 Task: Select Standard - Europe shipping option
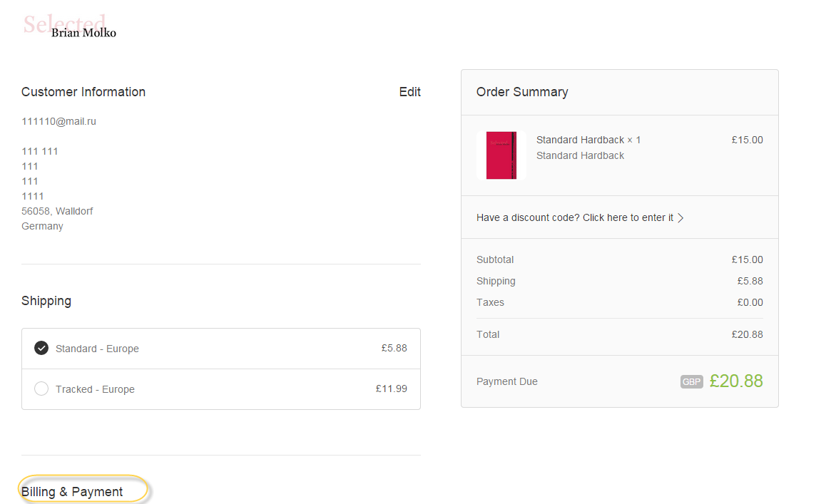(220, 349)
